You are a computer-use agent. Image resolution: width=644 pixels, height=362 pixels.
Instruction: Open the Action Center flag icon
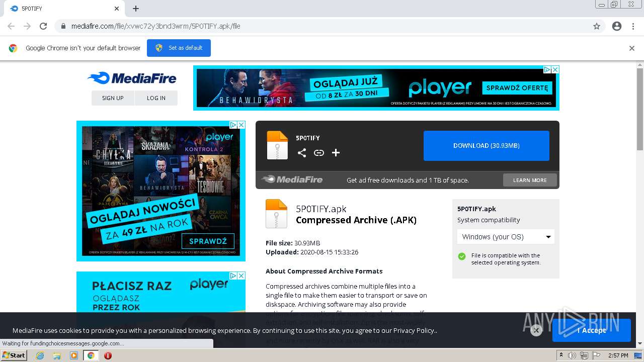click(596, 355)
